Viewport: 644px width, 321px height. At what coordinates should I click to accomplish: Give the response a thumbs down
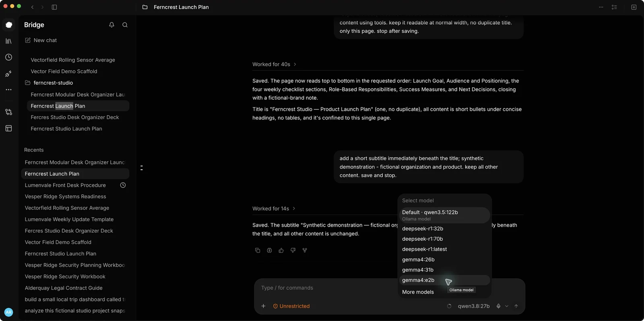pyautogui.click(x=293, y=250)
